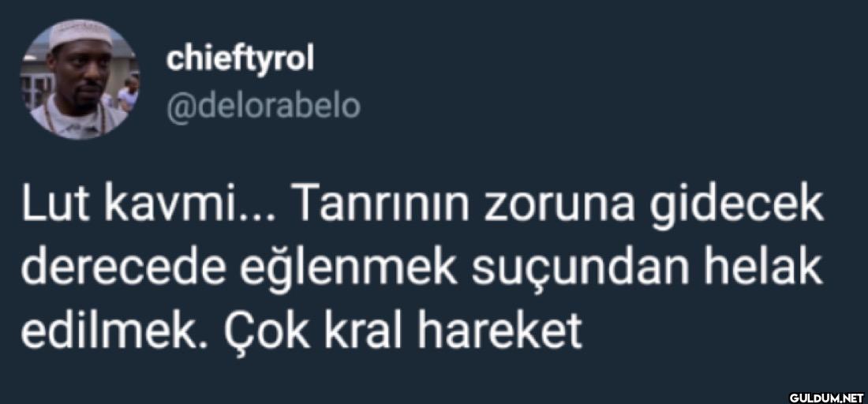Screen dimensions: 868x404
Task: Open the @delorabelo handle link
Action: 263,107
